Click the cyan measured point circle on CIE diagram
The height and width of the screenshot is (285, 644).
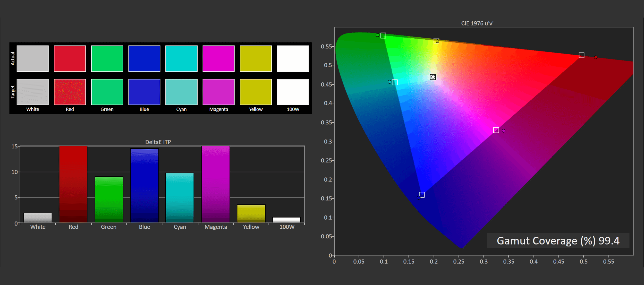389,82
